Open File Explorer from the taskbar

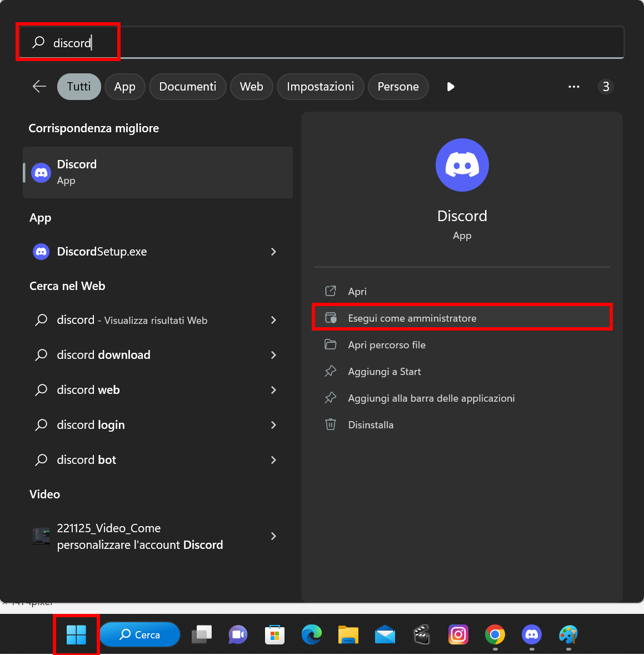tap(348, 634)
